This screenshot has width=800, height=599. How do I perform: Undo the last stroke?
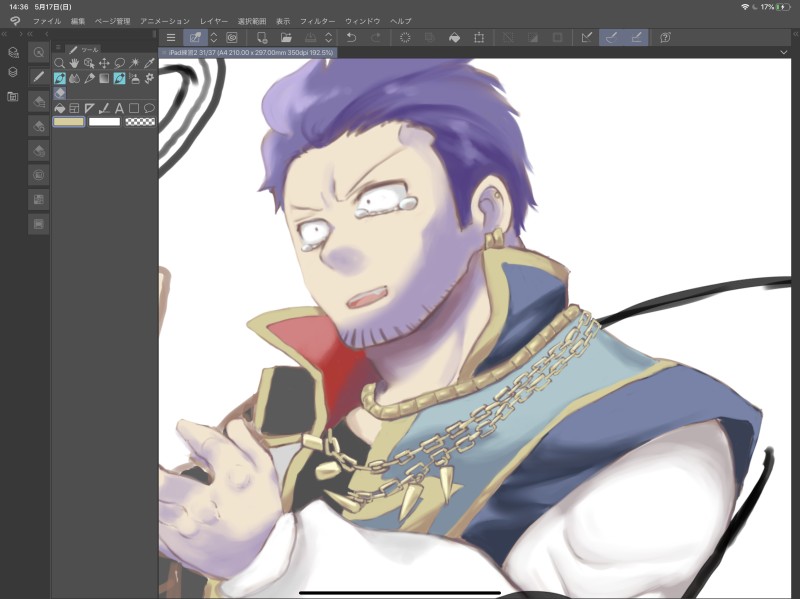pyautogui.click(x=351, y=37)
